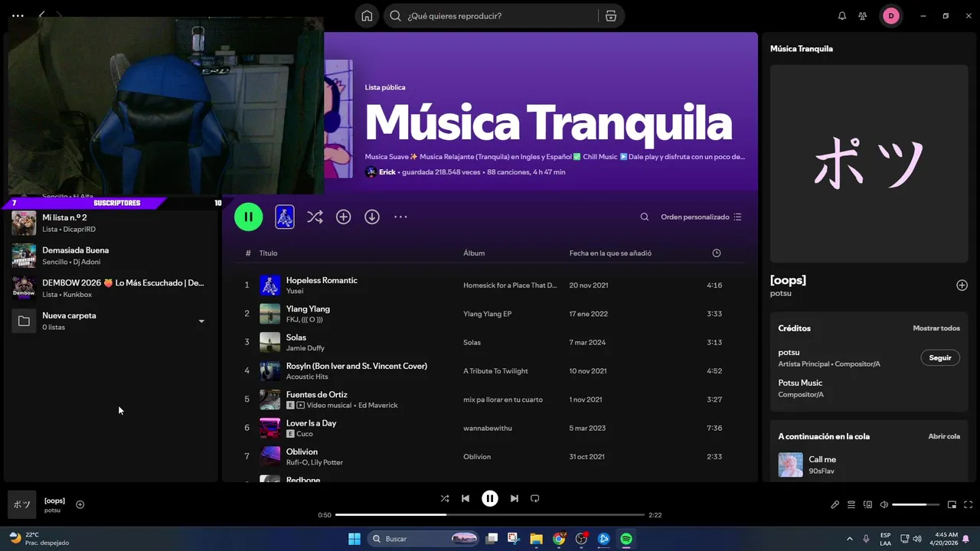This screenshot has height=551, width=980.
Task: Select track Ylang Ylang
Action: tap(308, 308)
